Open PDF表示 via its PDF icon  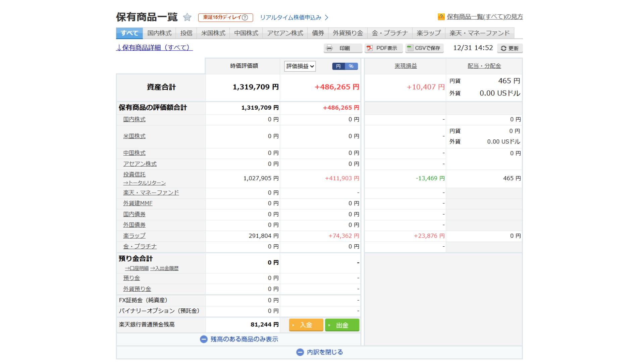click(x=370, y=48)
